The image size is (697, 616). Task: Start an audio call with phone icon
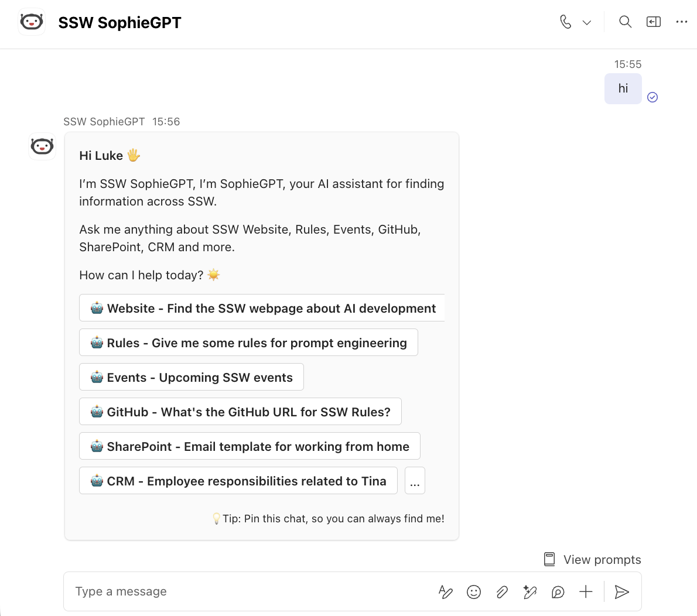coord(565,22)
